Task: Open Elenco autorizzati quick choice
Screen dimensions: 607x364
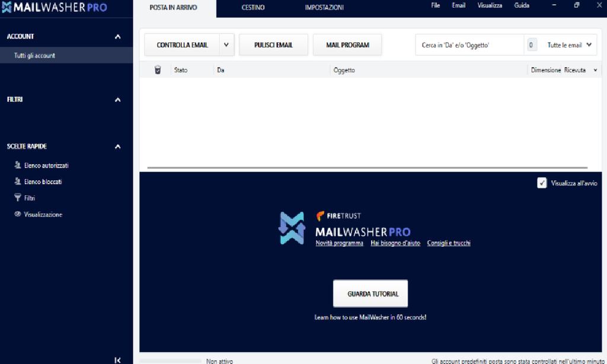Action: pos(46,165)
